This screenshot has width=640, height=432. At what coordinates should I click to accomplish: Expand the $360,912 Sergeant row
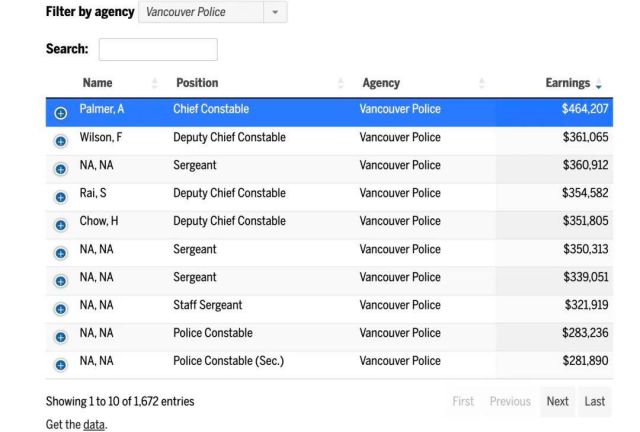[x=61, y=169]
